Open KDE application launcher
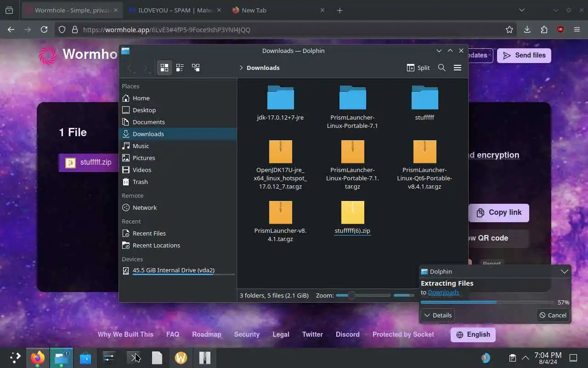Viewport: 588px width, 368px height. pyautogui.click(x=15, y=357)
